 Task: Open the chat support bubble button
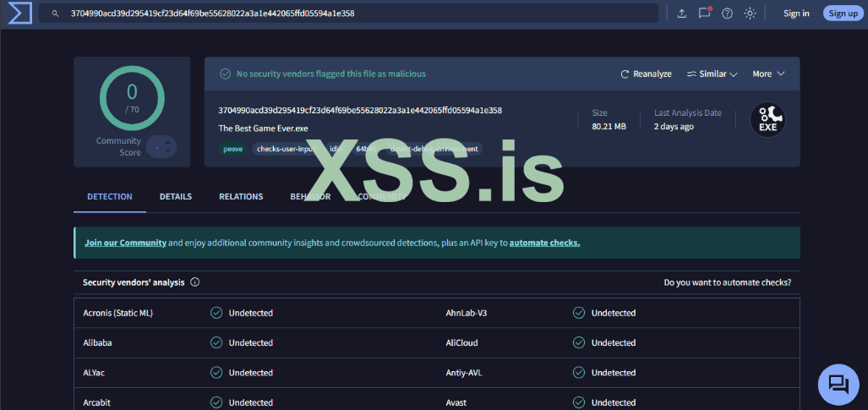point(838,385)
